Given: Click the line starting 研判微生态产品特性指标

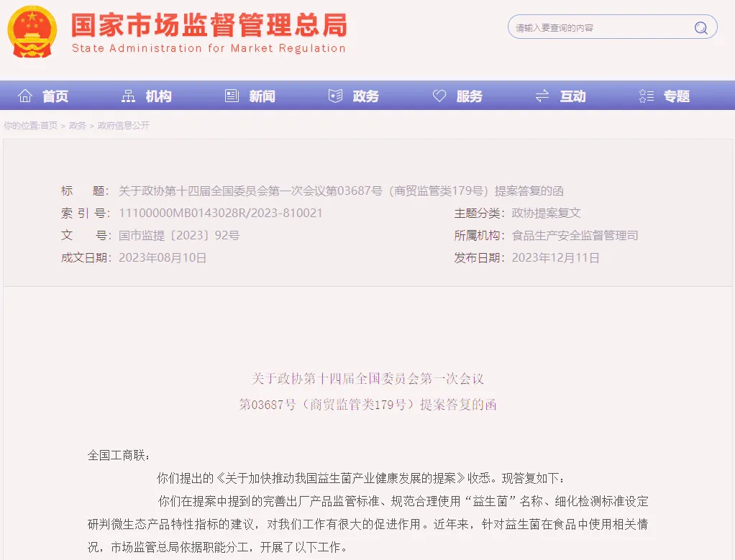Looking at the screenshot, I should [368, 524].
